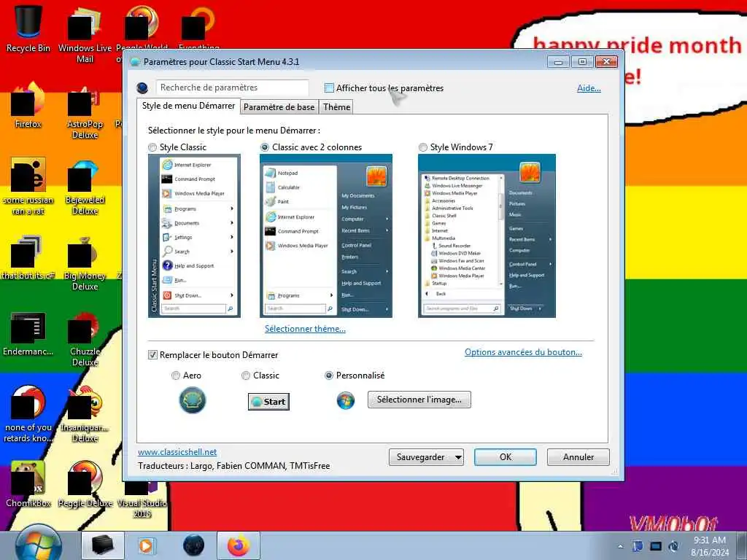This screenshot has width=747, height=560.
Task: Open 'some russian ran a rat' desktop icon
Action: pyautogui.click(x=28, y=187)
